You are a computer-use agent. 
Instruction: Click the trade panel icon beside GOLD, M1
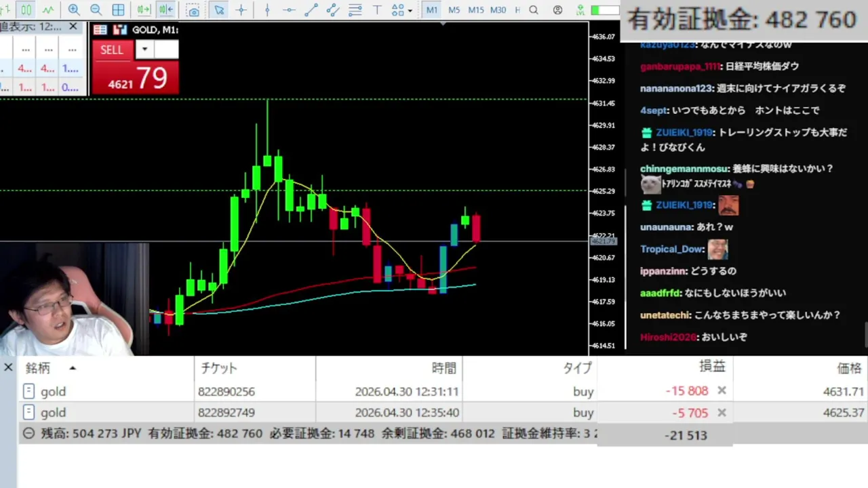[x=120, y=30]
